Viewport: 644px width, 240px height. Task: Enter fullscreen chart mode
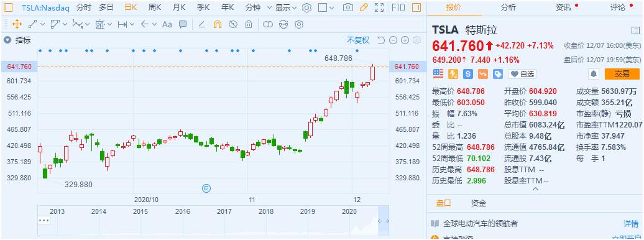click(379, 7)
